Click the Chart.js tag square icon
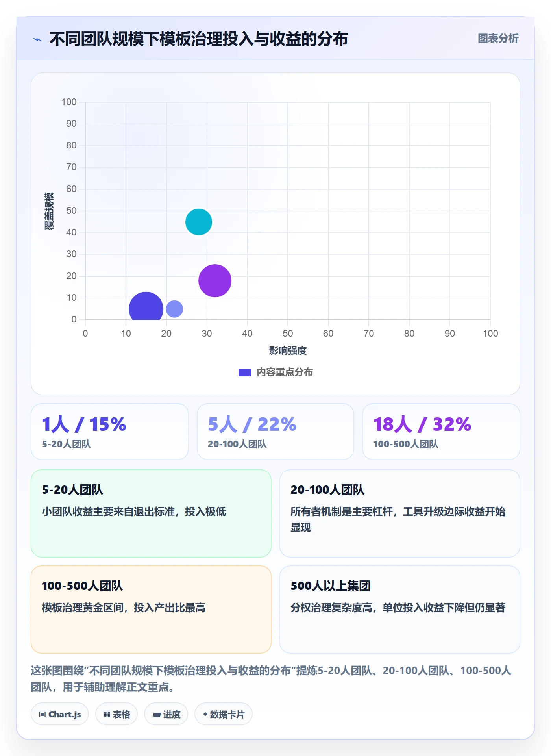The image size is (551, 756). [43, 715]
